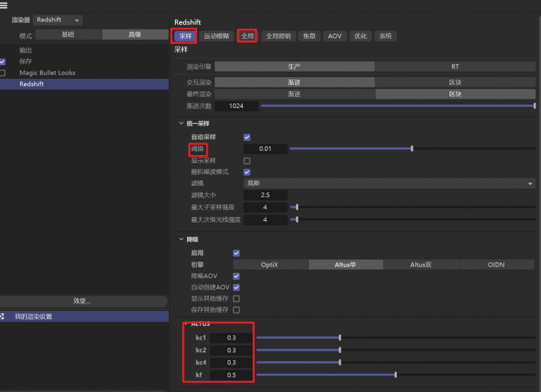Image resolution: width=541 pixels, height=392 pixels.
Task: Toggle the 自动创建AOV checkbox
Action: pyautogui.click(x=236, y=288)
